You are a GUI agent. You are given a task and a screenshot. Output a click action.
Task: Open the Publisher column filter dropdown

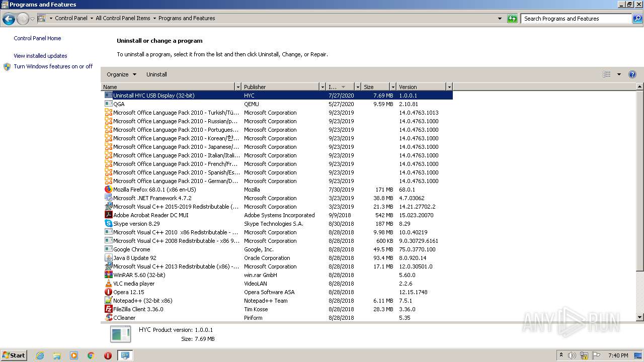pyautogui.click(x=323, y=87)
